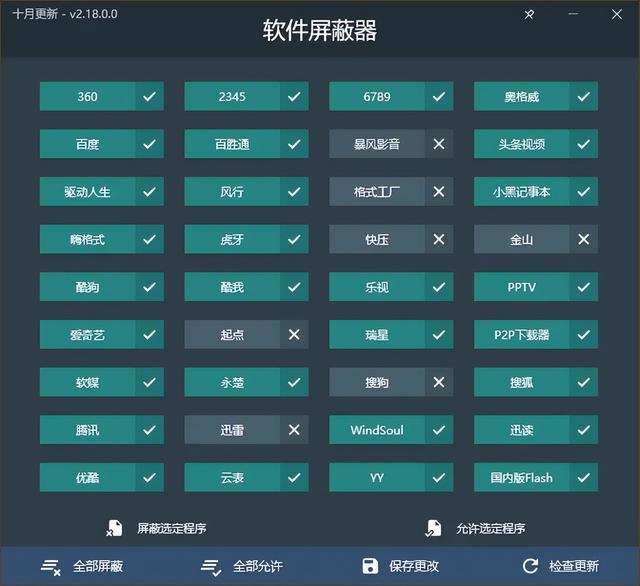Toggle the 360 blocking checkmark
Image resolution: width=640 pixels, height=586 pixels.
pyautogui.click(x=149, y=96)
